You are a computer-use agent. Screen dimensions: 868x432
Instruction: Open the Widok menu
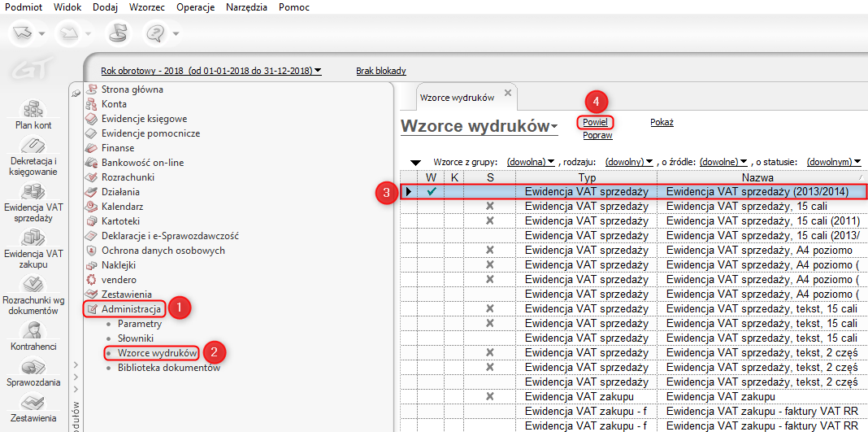(68, 7)
